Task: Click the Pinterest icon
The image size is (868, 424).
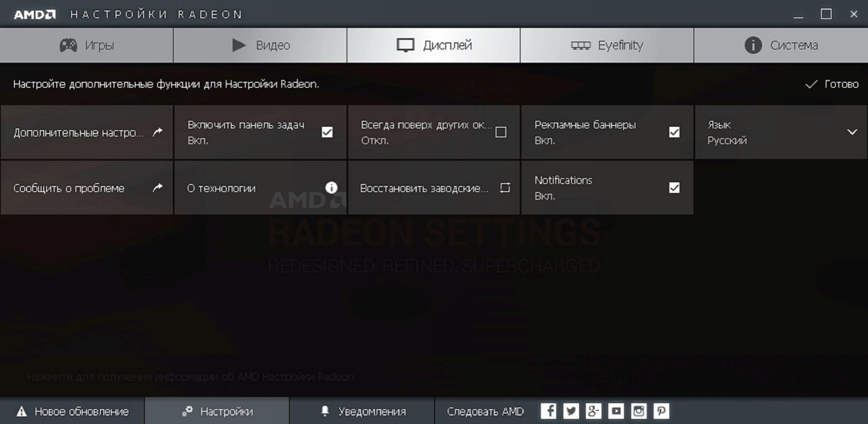Action: point(661,411)
